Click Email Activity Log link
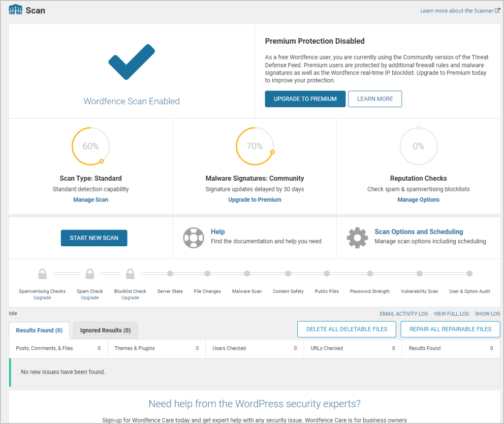This screenshot has height=424, width=504. point(404,314)
